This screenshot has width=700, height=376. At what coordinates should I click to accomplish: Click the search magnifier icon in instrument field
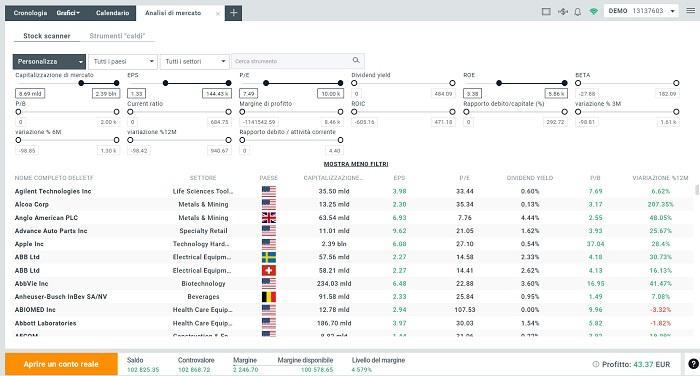[356, 60]
